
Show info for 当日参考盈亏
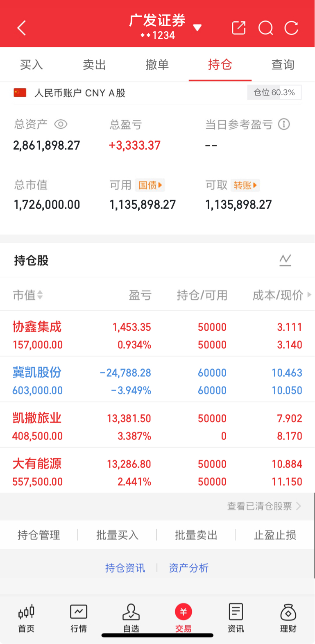tap(284, 124)
